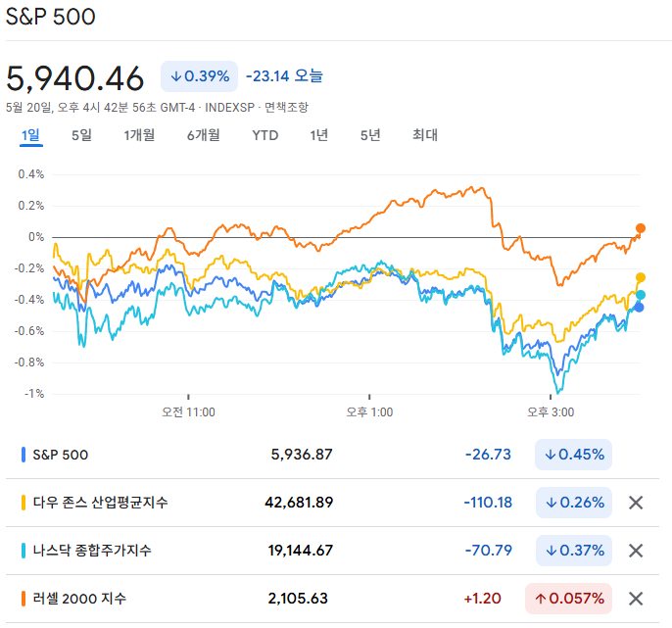Click the +1.20 point change
The image size is (672, 628).
483,599
